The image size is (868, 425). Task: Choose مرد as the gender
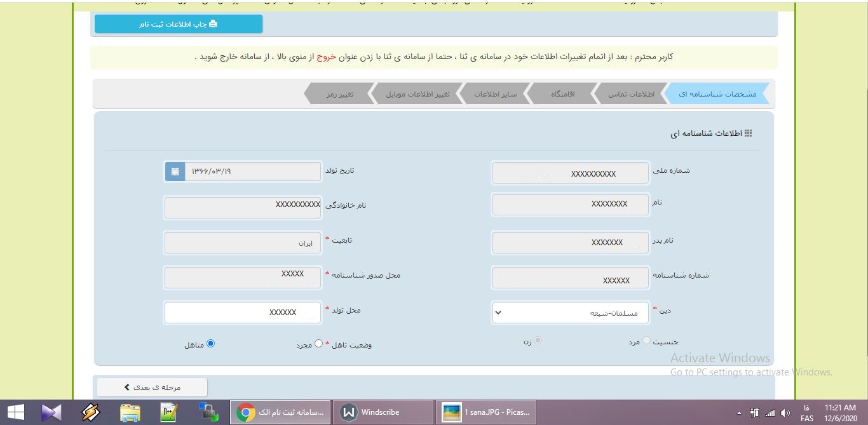tap(646, 340)
